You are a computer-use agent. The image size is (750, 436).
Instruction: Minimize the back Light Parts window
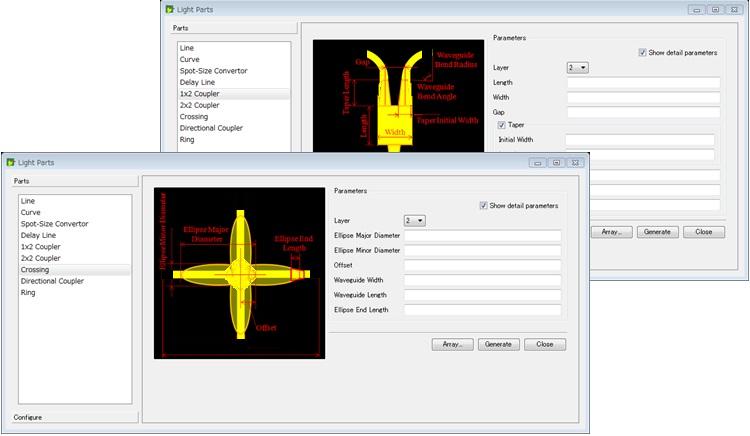coord(697,10)
